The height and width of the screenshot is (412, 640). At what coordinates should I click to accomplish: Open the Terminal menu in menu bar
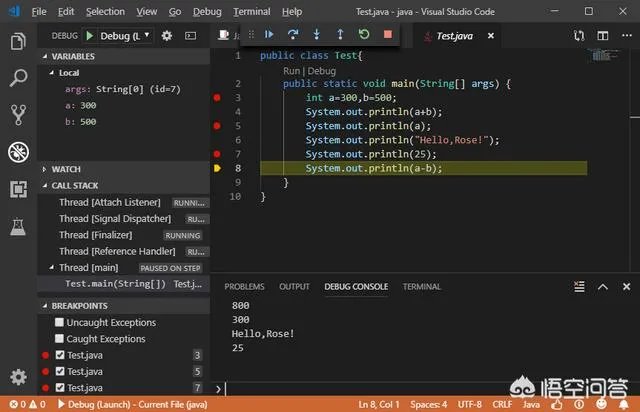251,11
